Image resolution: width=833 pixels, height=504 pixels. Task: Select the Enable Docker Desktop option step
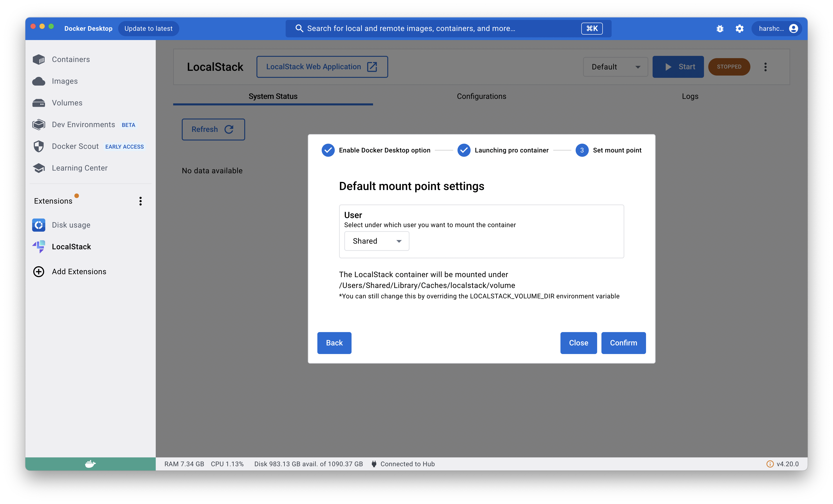(x=328, y=150)
